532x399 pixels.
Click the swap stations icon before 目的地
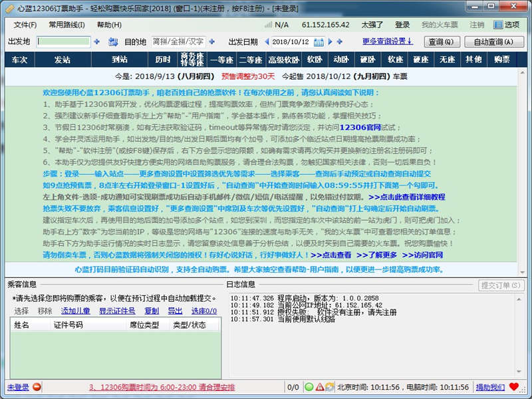coord(113,42)
